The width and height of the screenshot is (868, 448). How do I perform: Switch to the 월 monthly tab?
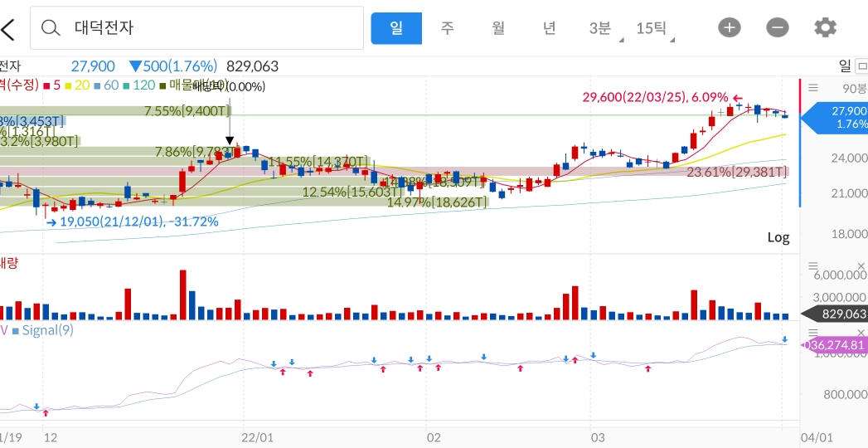coord(497,27)
